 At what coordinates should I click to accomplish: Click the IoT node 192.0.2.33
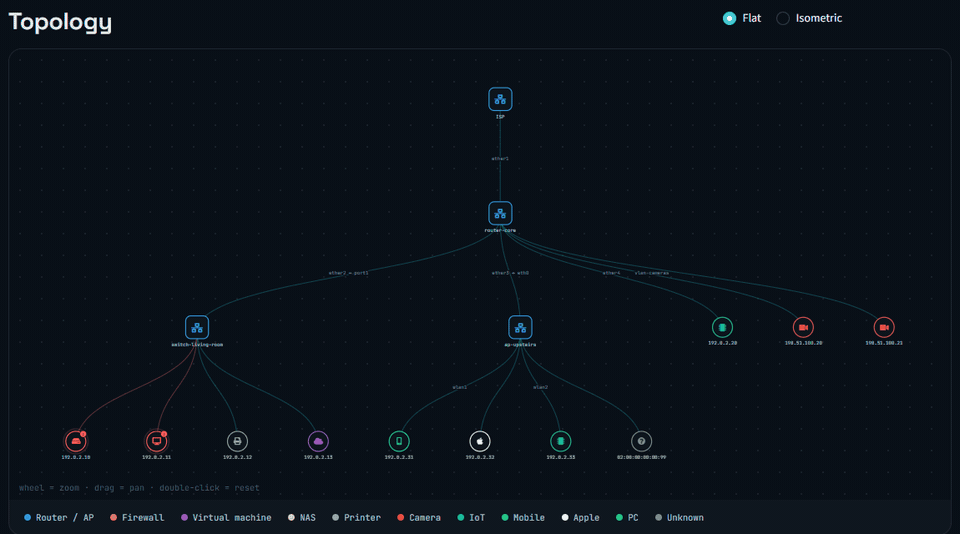(561, 441)
